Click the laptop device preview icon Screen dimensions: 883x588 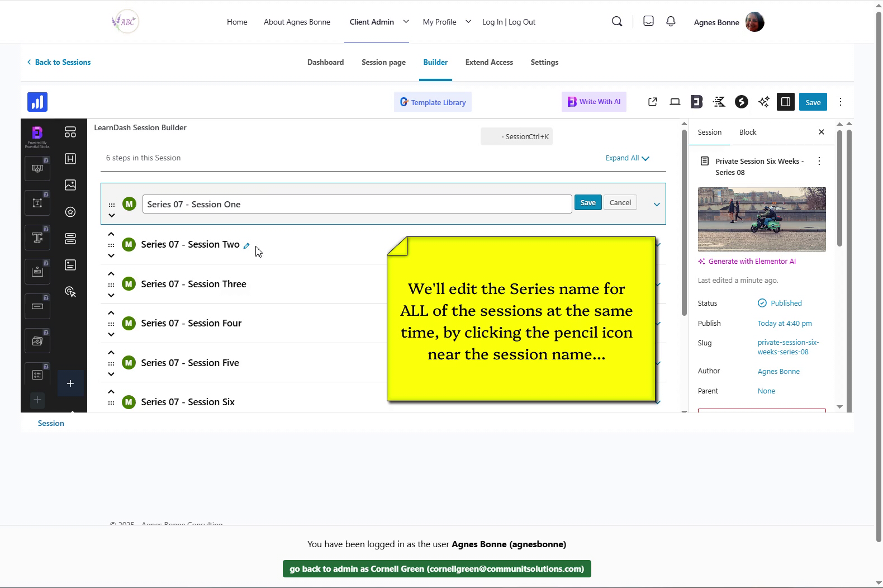(x=675, y=102)
